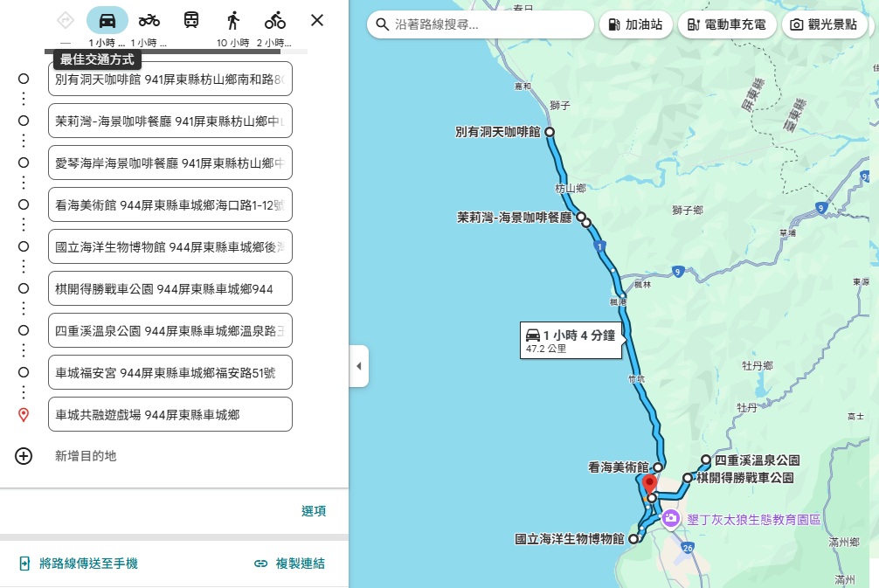Toggle the 觀光景點 attractions layer
Image resolution: width=879 pixels, height=588 pixels.
point(823,24)
